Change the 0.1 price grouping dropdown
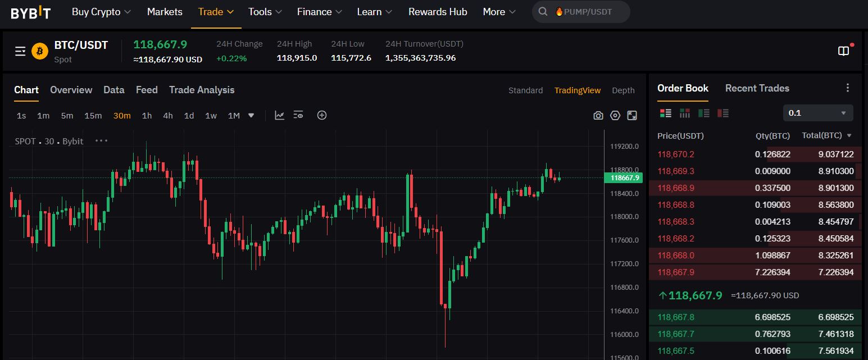The height and width of the screenshot is (360, 868). coord(818,113)
